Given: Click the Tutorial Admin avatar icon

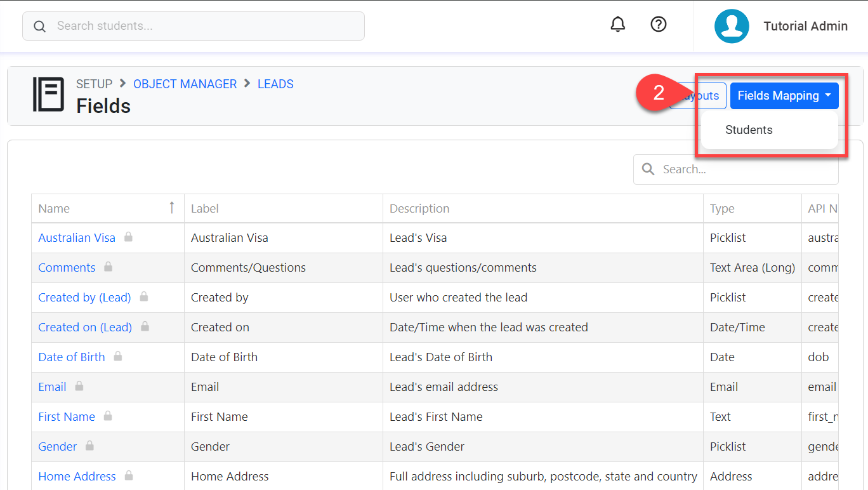Looking at the screenshot, I should tap(732, 26).
